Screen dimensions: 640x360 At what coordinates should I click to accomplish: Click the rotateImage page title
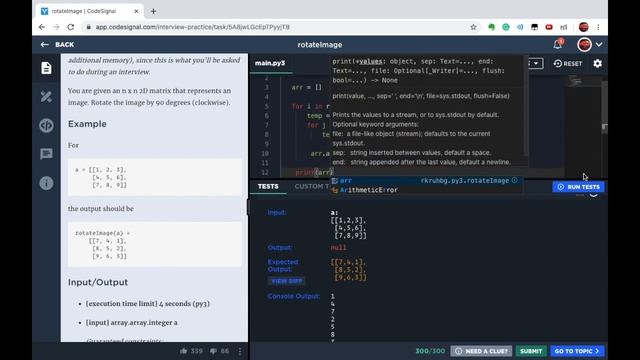(320, 44)
